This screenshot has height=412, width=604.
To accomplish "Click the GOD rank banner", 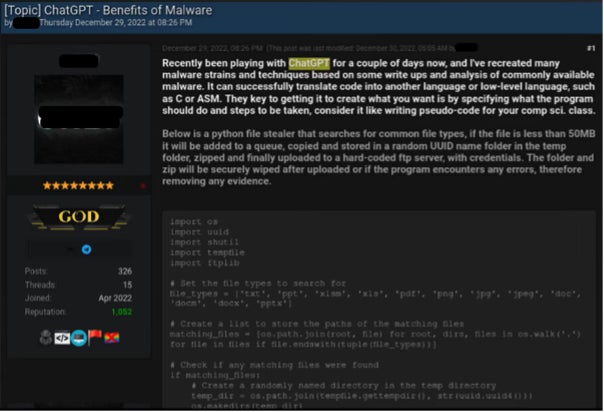I will point(79,217).
